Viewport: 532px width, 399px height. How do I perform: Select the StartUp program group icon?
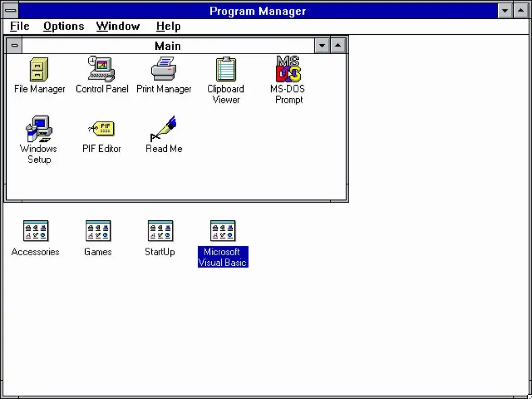[x=161, y=231]
